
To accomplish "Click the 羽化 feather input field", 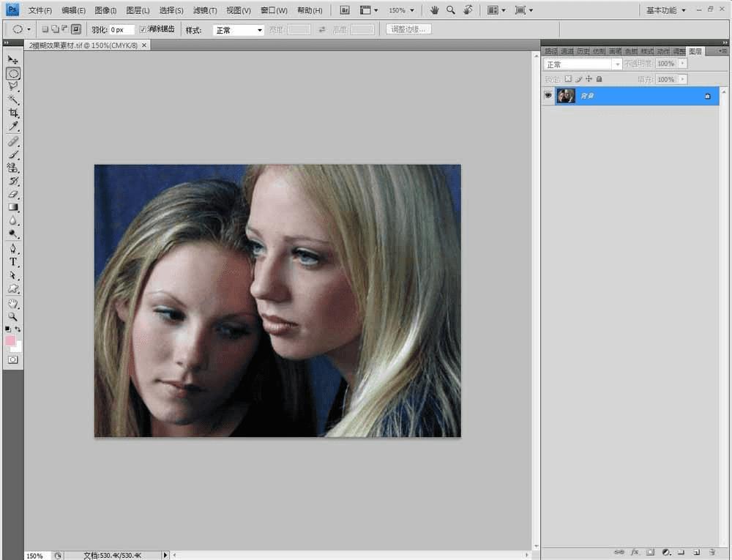I will click(121, 30).
